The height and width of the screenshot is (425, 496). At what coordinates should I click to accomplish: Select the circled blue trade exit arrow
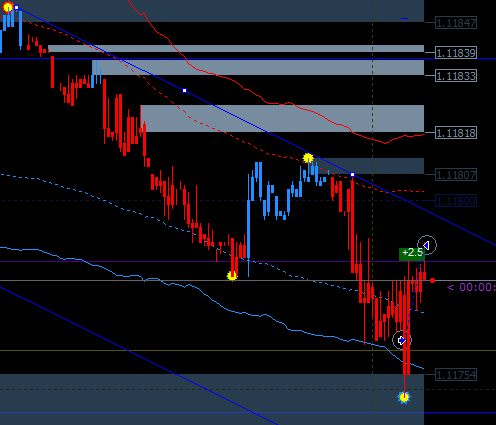[x=427, y=245]
